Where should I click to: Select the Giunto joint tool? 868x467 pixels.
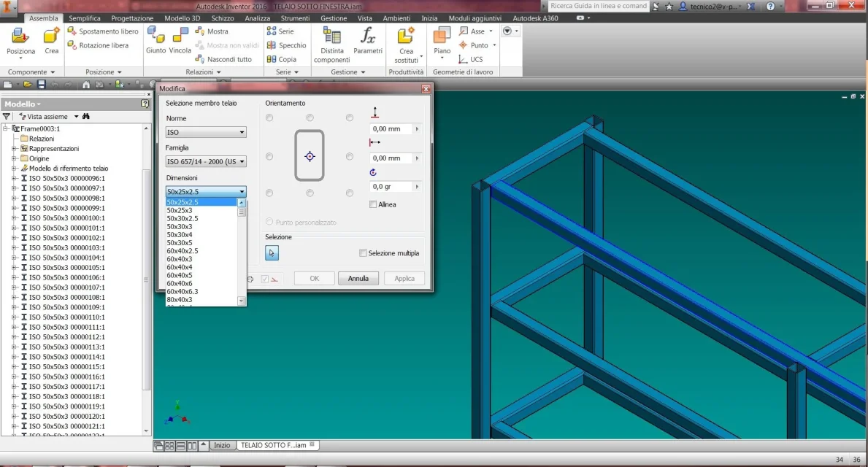pos(155,41)
